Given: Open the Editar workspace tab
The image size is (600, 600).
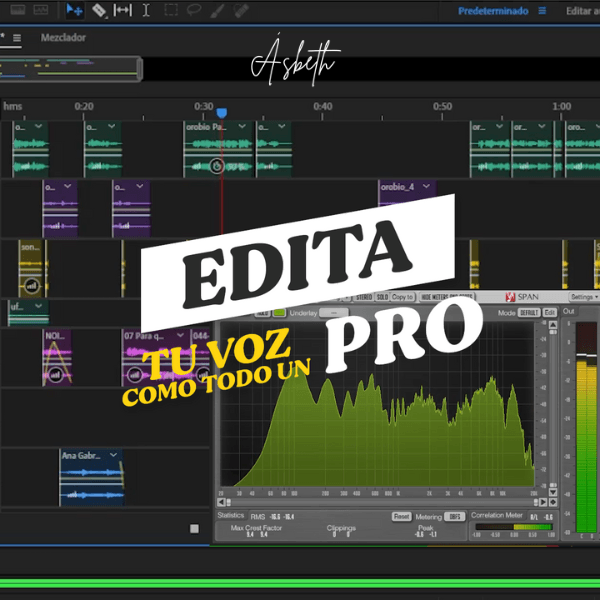Looking at the screenshot, I should [582, 11].
